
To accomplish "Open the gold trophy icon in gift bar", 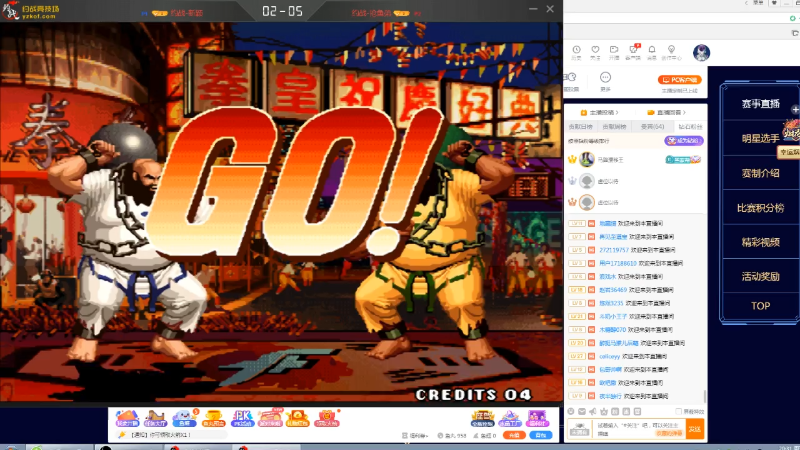I will pos(213,418).
